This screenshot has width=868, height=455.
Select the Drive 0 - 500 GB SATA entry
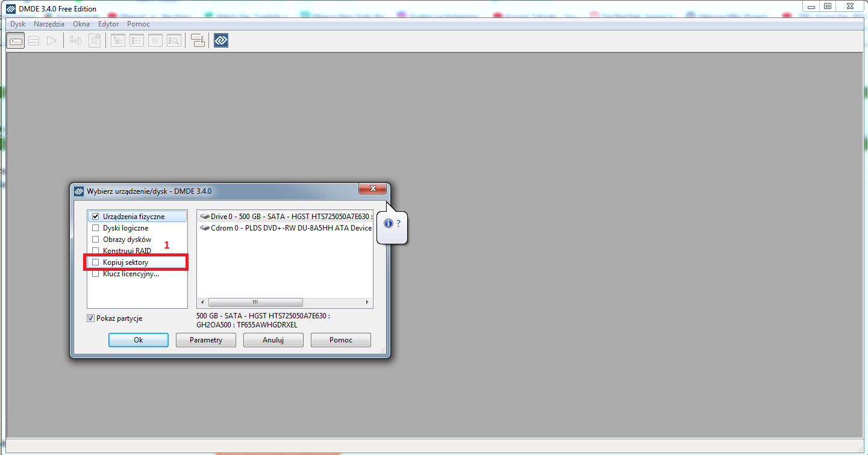coord(285,217)
